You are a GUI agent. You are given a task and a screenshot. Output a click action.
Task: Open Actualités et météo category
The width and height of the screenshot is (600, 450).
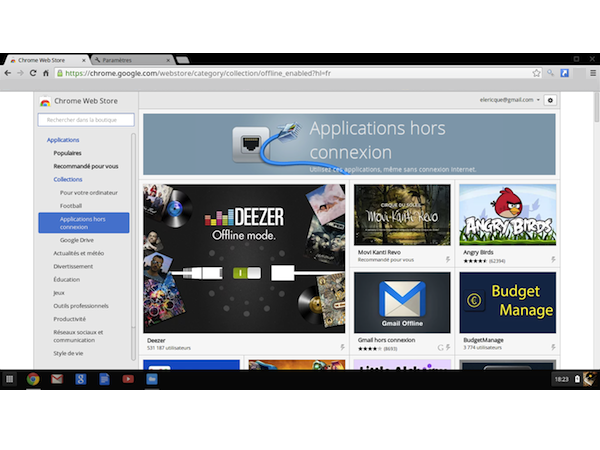pyautogui.click(x=78, y=253)
